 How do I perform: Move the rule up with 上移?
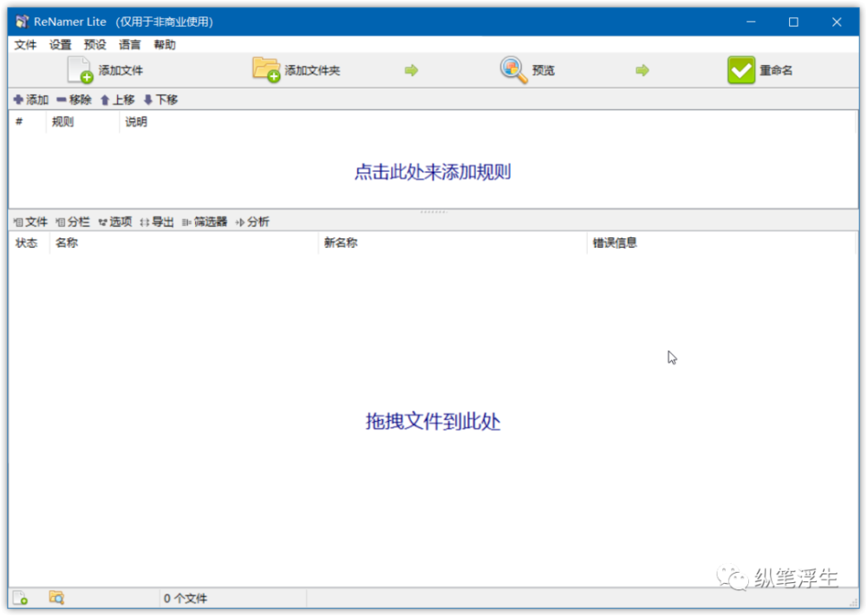coord(117,100)
